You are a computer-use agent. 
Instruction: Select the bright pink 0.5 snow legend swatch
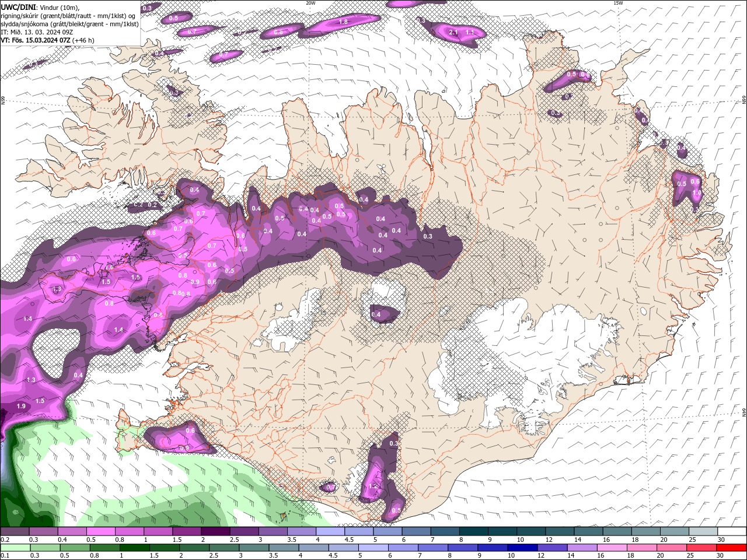click(x=100, y=531)
